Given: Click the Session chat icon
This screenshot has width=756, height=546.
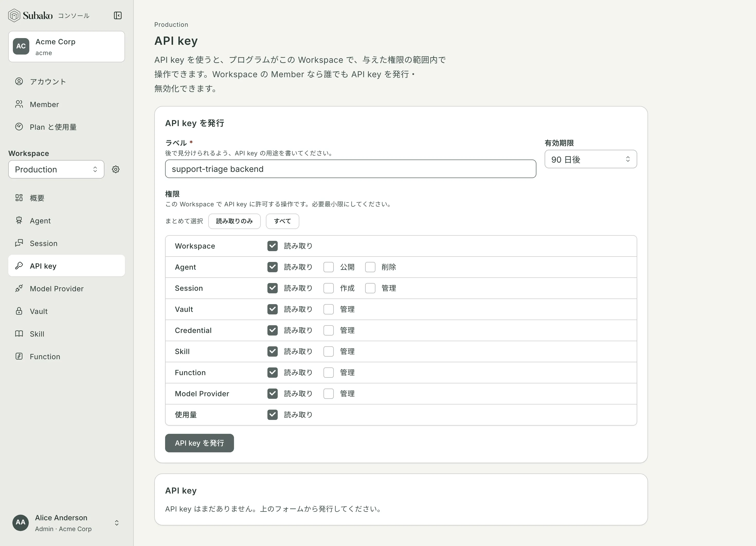Looking at the screenshot, I should point(19,243).
